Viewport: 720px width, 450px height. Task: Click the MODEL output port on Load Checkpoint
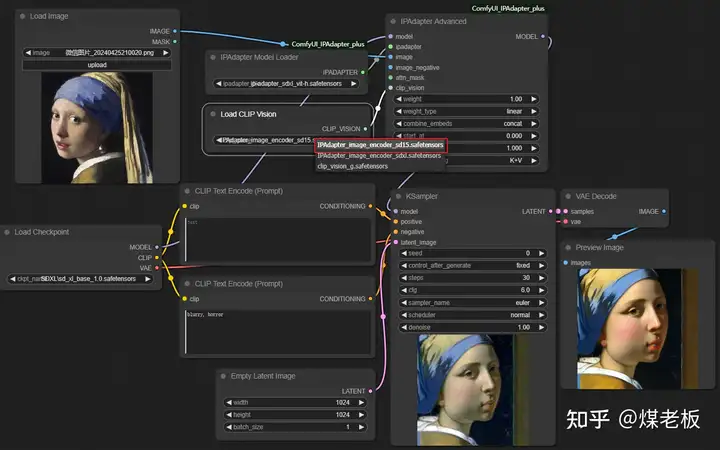pyautogui.click(x=157, y=247)
